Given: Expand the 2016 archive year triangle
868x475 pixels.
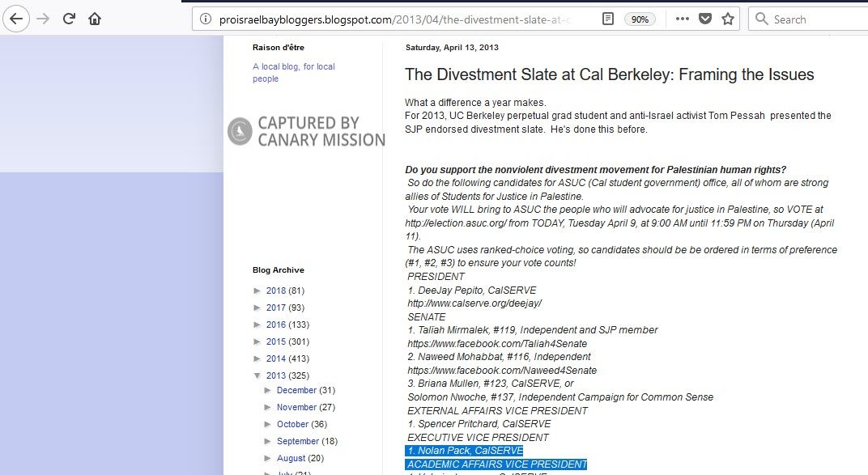Looking at the screenshot, I should (257, 324).
